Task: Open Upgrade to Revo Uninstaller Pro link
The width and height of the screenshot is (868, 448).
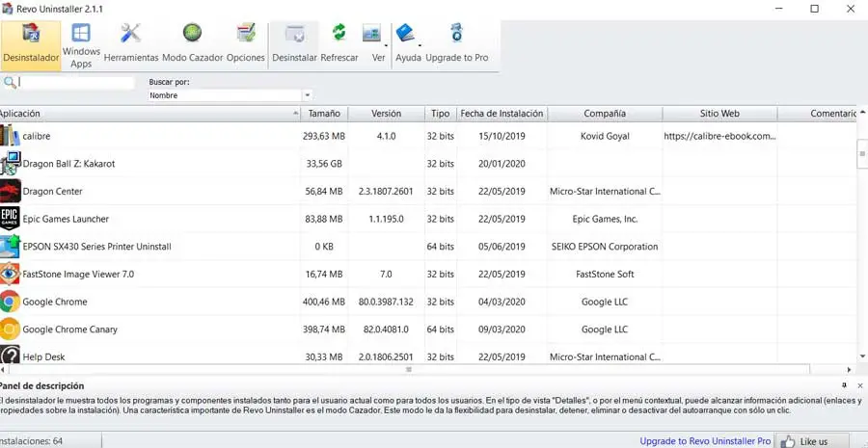Action: coord(705,441)
